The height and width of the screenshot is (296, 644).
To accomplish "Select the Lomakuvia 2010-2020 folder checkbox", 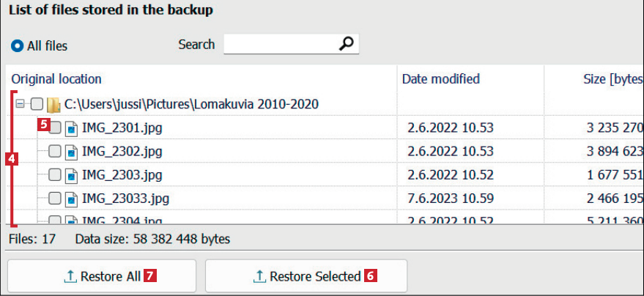I will tap(37, 105).
